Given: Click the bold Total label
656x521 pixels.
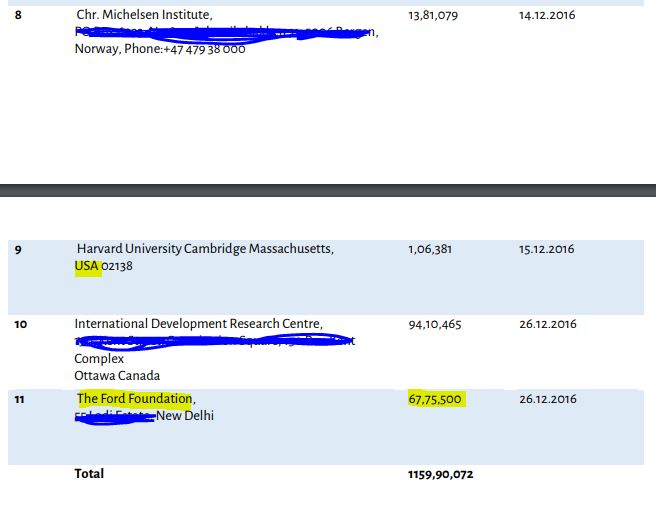Looking at the screenshot, I should (x=89, y=473).
